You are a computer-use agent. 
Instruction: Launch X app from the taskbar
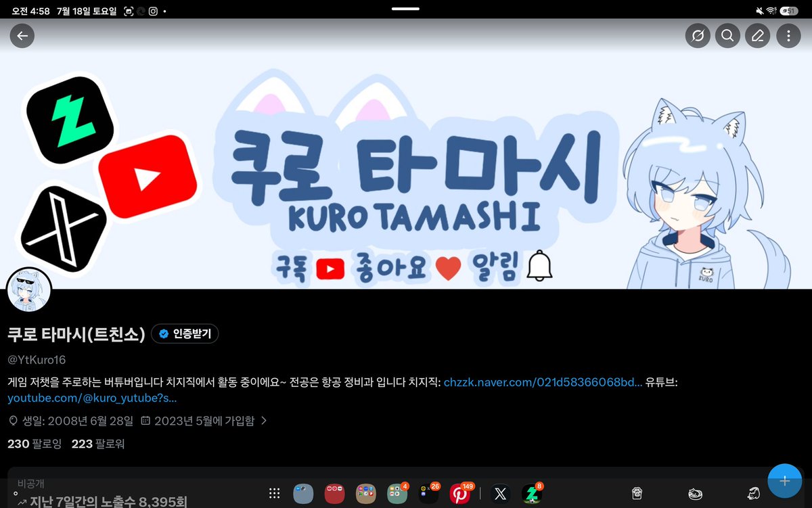pyautogui.click(x=500, y=494)
